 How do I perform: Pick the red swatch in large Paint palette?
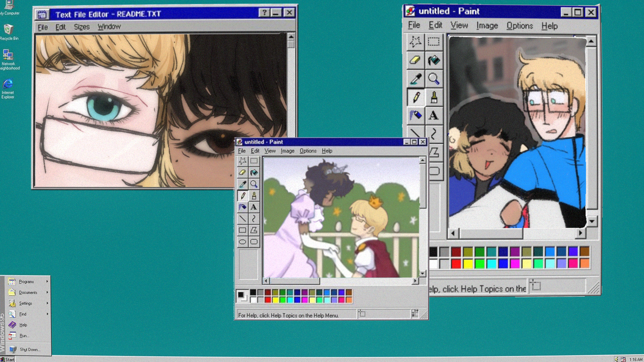tap(456, 263)
